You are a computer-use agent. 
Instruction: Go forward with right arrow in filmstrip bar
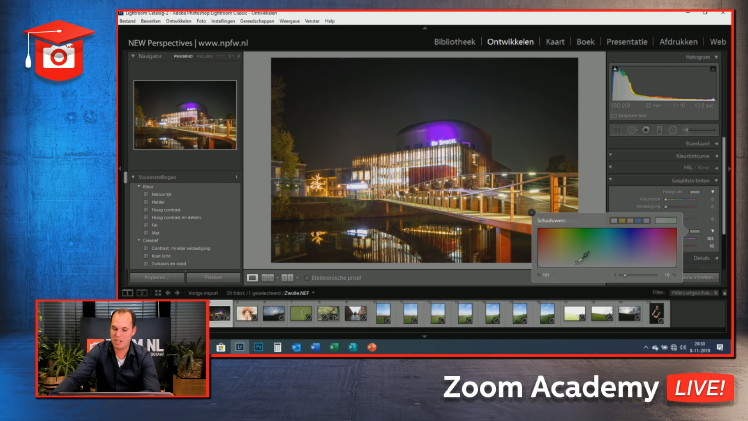177,293
